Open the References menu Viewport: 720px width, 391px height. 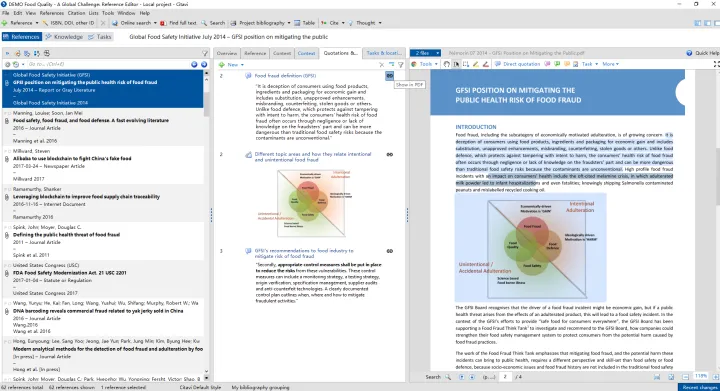tap(51, 13)
